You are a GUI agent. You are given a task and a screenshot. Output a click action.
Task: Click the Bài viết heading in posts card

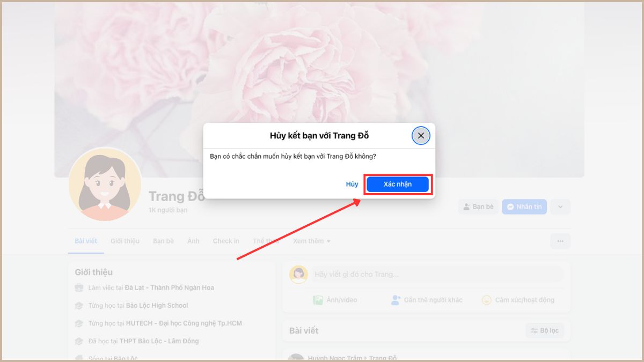click(304, 330)
